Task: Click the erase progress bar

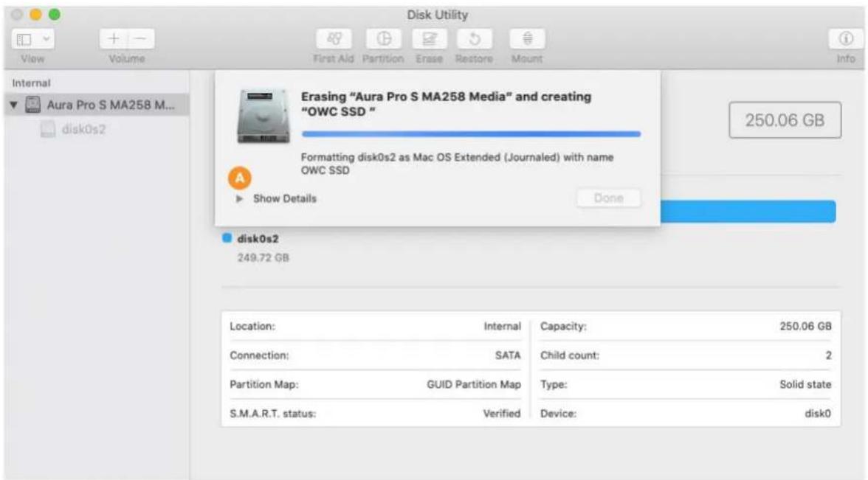Action: [x=471, y=134]
